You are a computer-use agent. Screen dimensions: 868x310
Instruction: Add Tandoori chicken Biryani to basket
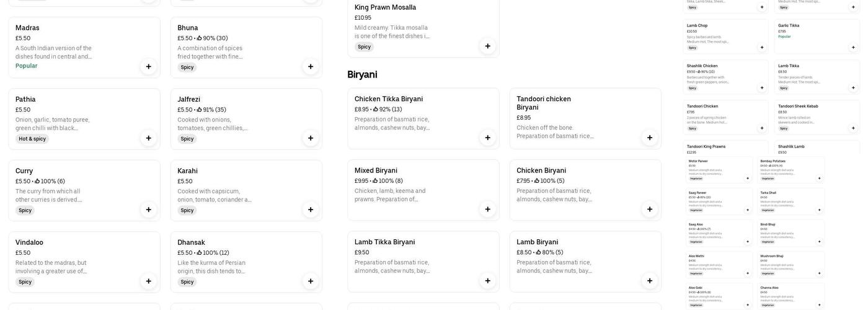(x=649, y=138)
